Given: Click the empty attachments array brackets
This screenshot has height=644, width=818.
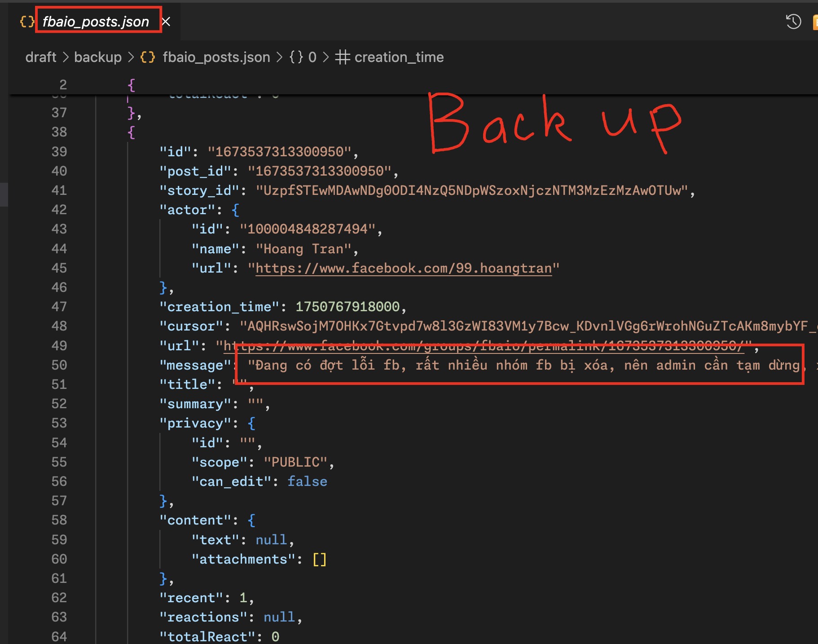Looking at the screenshot, I should 319,559.
